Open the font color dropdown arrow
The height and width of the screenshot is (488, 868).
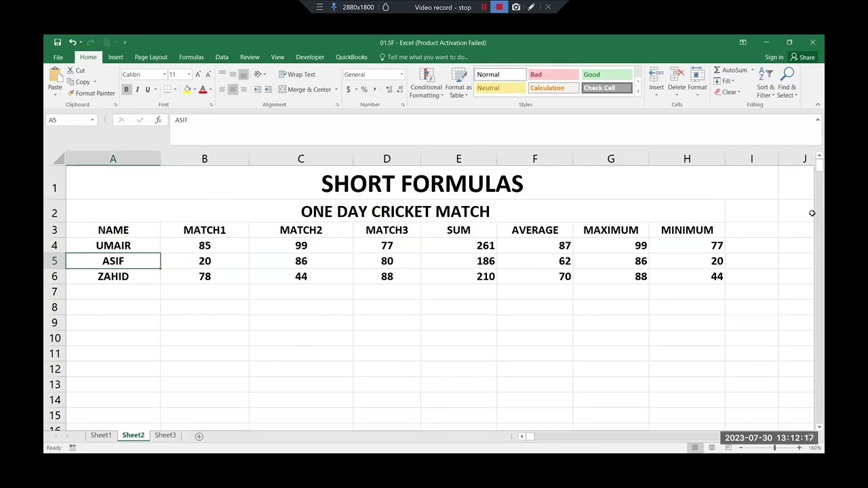(210, 89)
